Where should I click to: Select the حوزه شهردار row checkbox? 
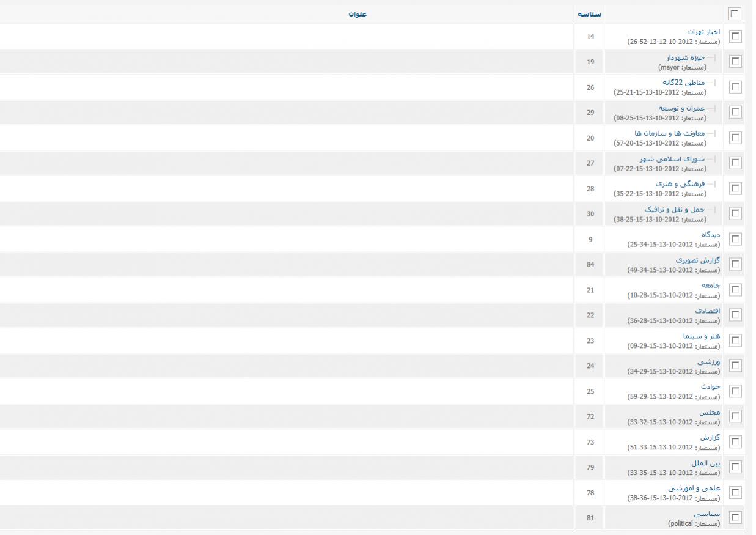(x=736, y=62)
